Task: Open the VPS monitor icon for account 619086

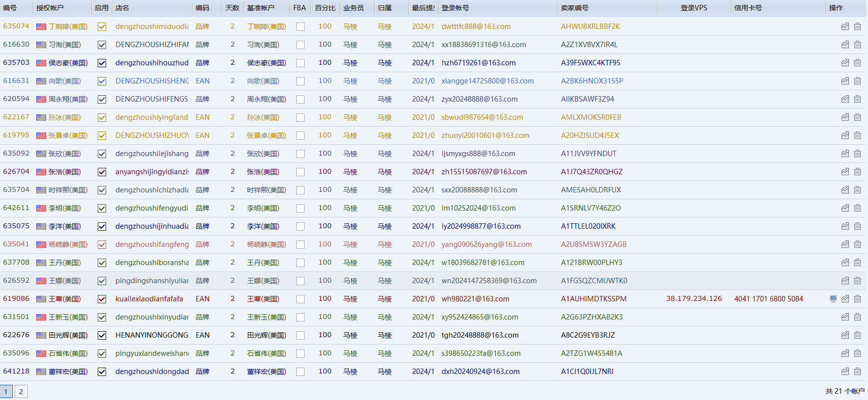Action: (x=833, y=299)
